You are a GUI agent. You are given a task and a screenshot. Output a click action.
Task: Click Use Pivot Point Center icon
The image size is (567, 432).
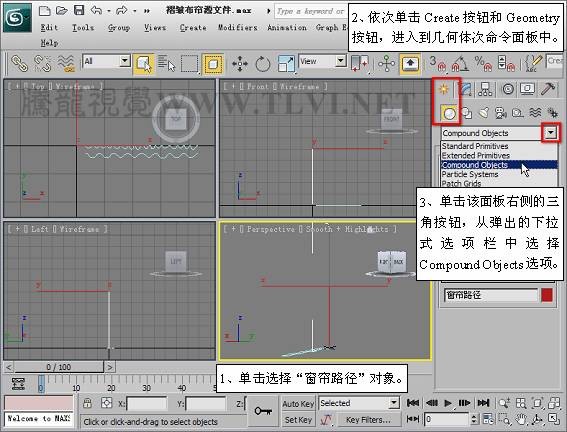pyautogui.click(x=360, y=64)
